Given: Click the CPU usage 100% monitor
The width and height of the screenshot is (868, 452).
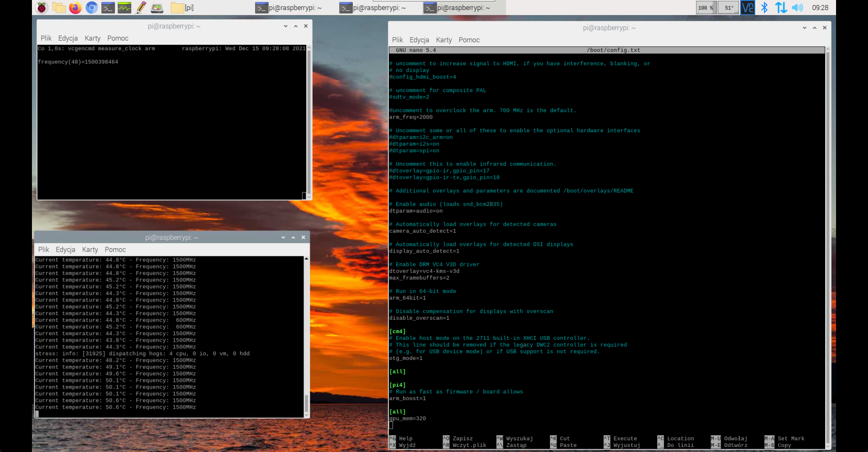Looking at the screenshot, I should tap(706, 7).
